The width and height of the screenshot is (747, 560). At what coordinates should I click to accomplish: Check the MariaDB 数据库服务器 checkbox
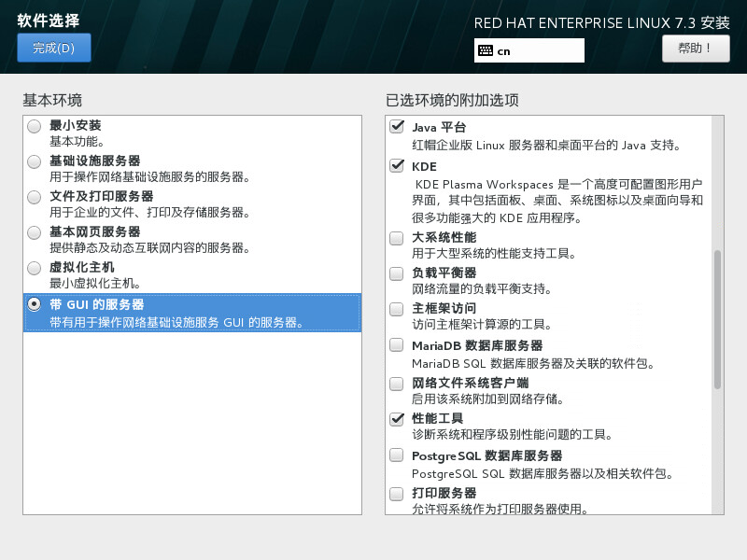point(396,344)
